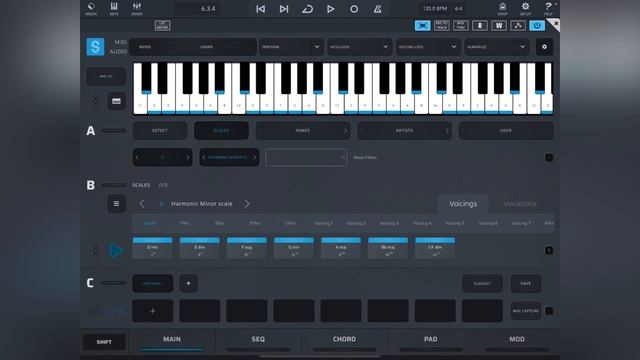
Task: Open the Shop
Action: click(x=502, y=9)
